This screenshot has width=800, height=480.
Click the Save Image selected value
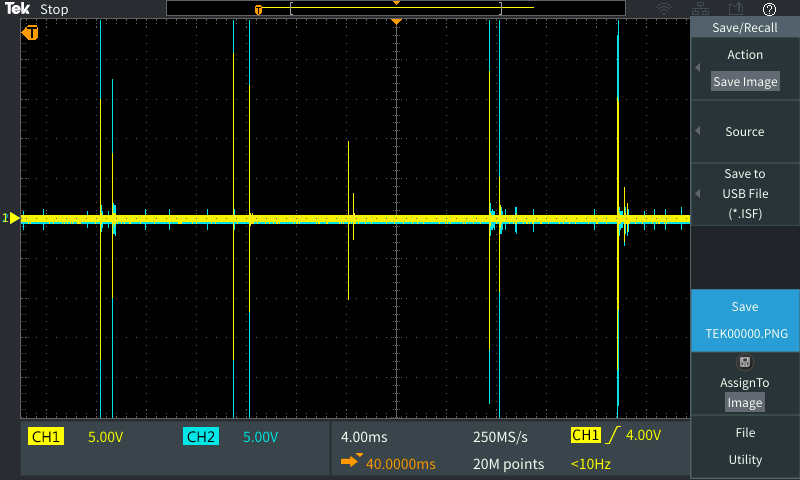pyautogui.click(x=745, y=82)
